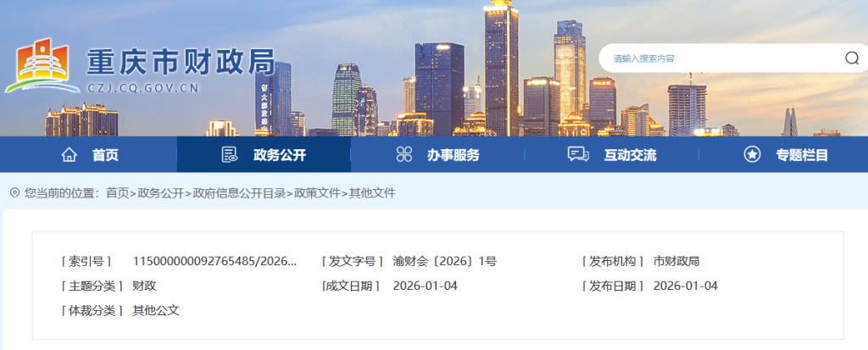Click the chat bubble icon beside 互动交流
The height and width of the screenshot is (350, 868).
tap(578, 154)
